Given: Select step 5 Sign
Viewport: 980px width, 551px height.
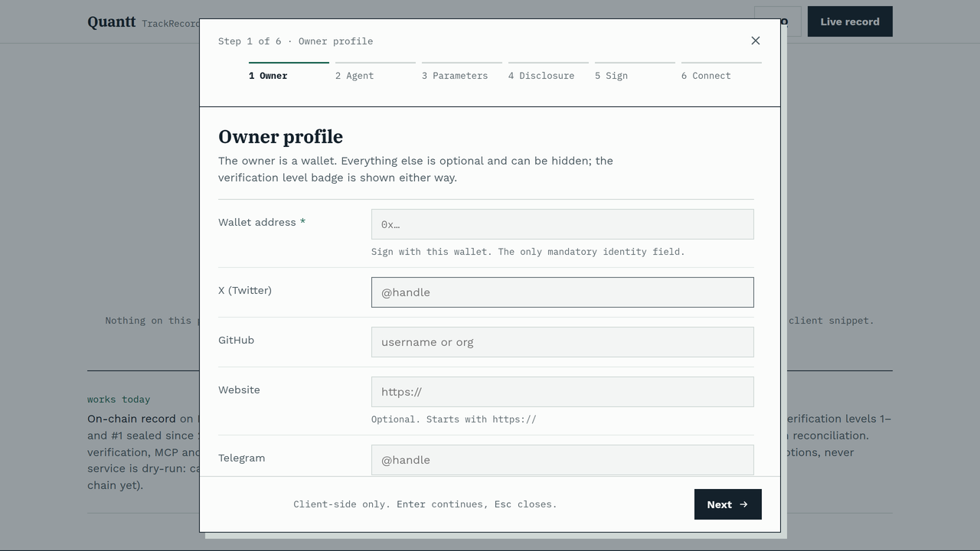Looking at the screenshot, I should tap(635, 72).
